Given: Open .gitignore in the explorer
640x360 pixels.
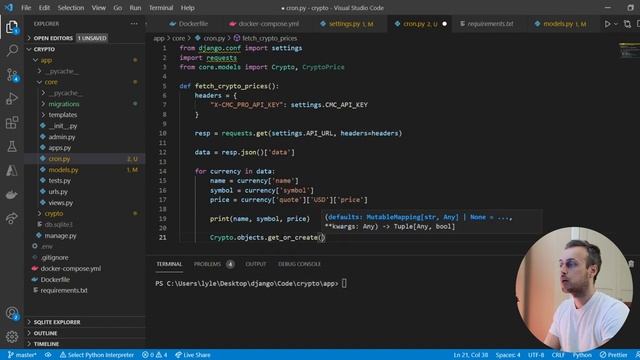Looking at the screenshot, I should point(55,258).
